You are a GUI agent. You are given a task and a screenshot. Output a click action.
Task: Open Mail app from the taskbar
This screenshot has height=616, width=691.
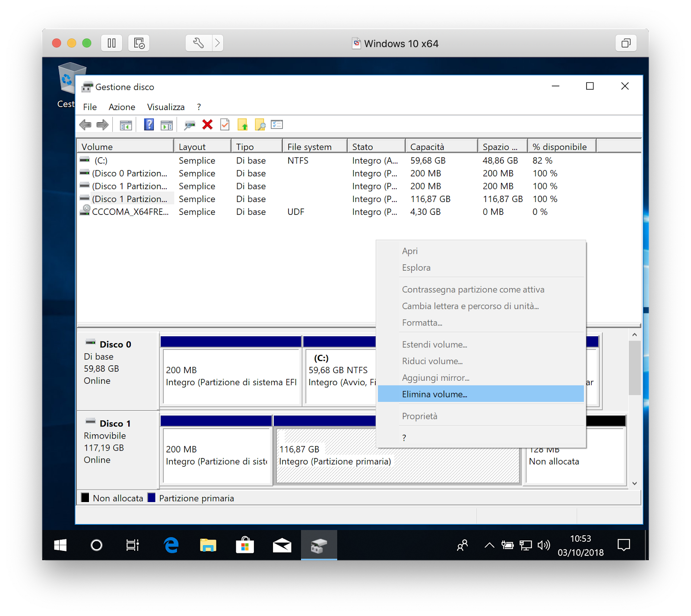(x=282, y=545)
